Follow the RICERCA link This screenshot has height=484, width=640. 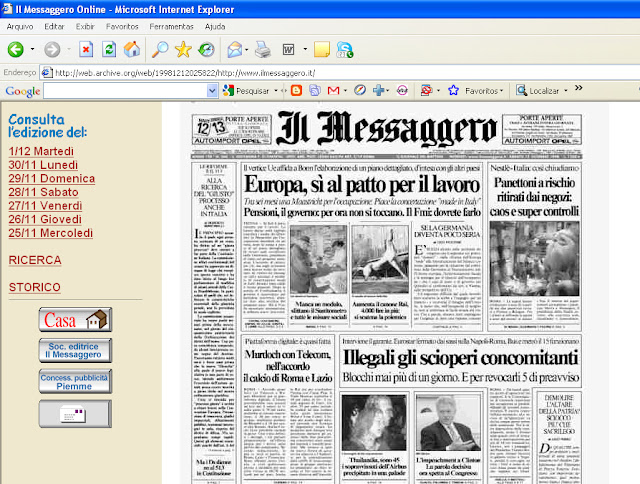[x=35, y=260]
